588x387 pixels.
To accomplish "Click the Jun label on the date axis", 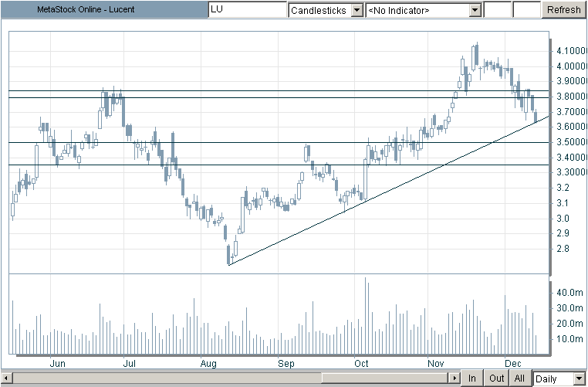I will 57,363.
